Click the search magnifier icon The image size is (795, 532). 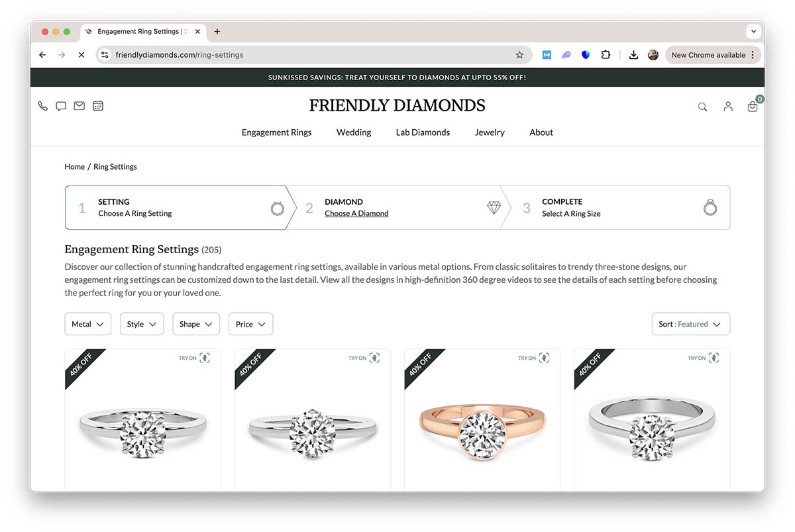pos(703,107)
